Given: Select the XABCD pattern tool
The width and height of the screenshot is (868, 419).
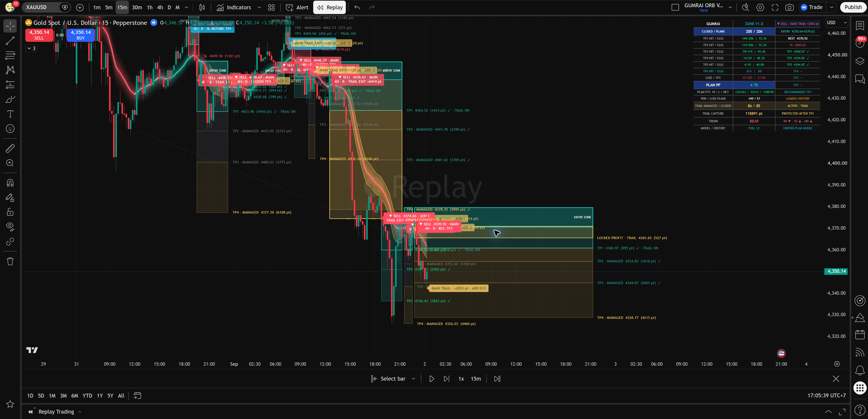Looking at the screenshot, I should click(x=10, y=70).
